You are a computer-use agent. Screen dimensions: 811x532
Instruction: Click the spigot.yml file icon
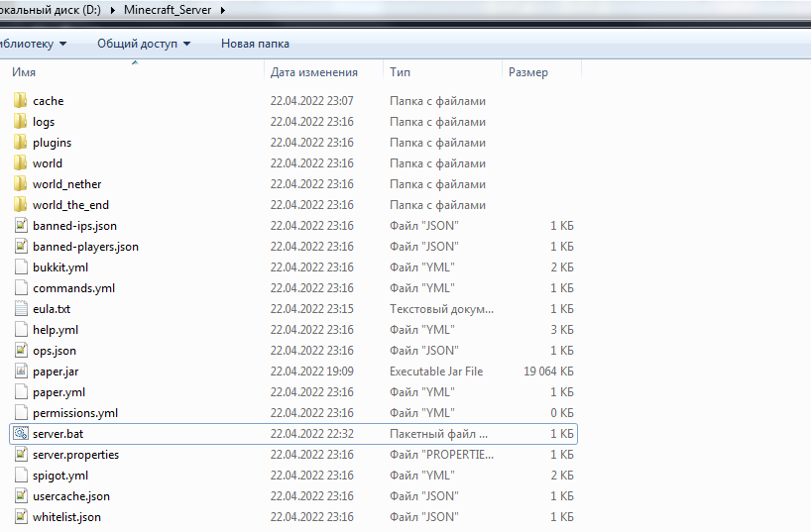21,475
